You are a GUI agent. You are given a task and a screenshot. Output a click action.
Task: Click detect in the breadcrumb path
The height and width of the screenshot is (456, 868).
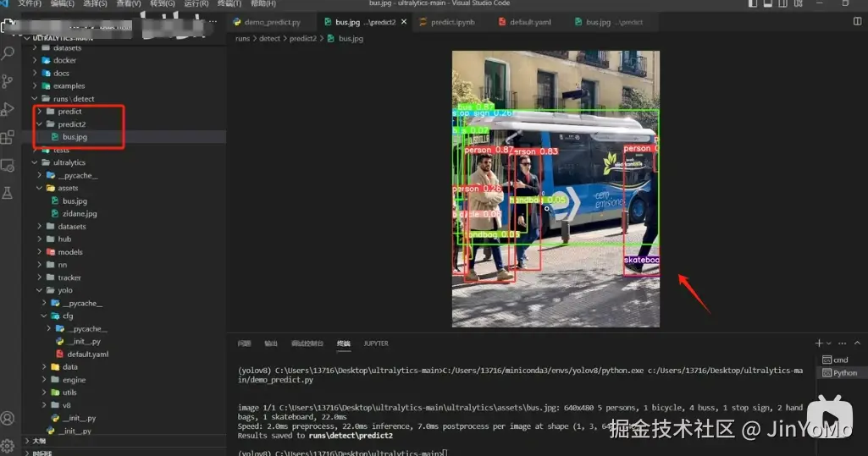click(x=269, y=39)
